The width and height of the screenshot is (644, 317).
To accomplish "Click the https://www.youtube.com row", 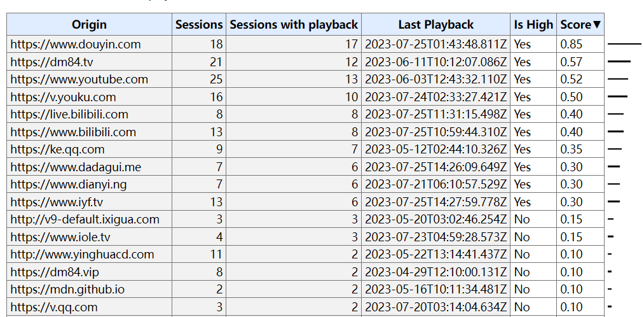I will (306, 80).
